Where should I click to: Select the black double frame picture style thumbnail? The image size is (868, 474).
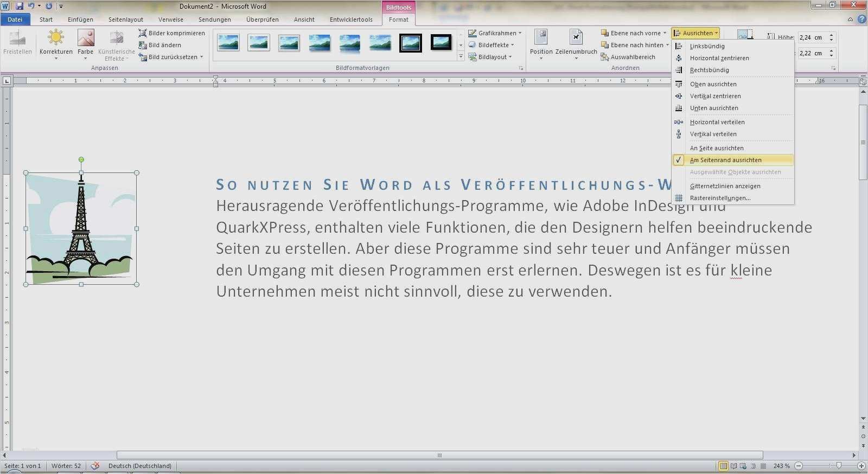[411, 43]
